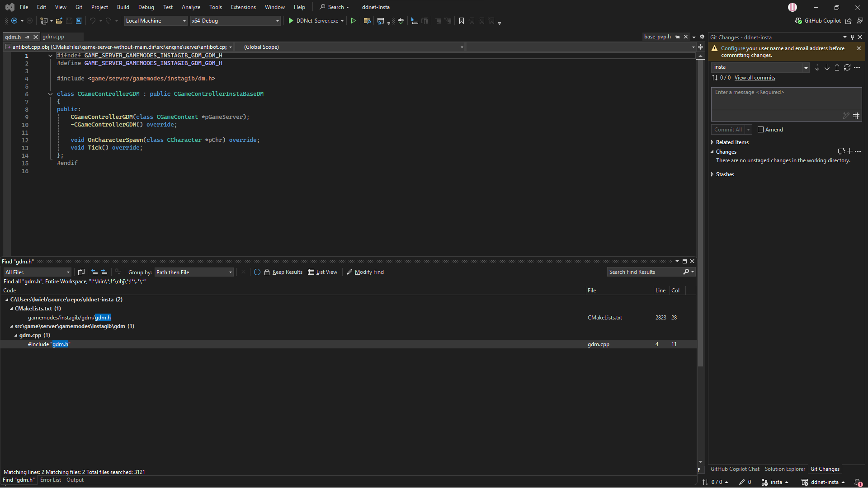Screen dimensions: 868x488
Task: Expand the Related Items section
Action: (x=712, y=142)
